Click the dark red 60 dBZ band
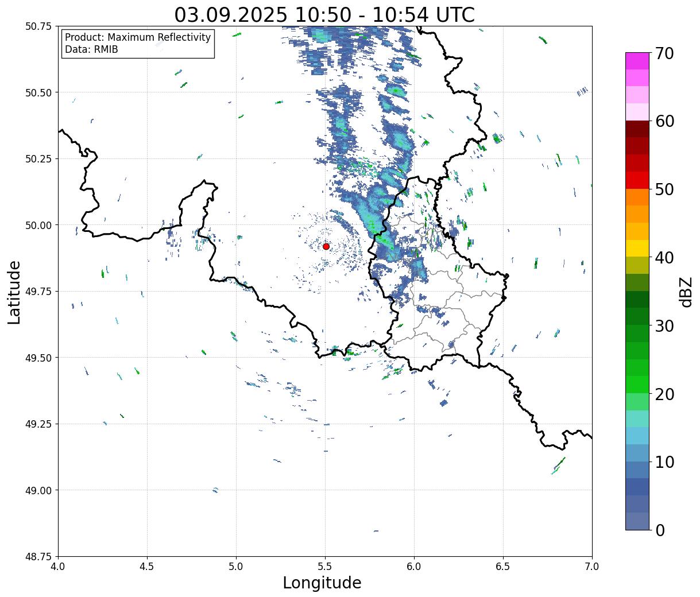The height and width of the screenshot is (597, 700). pos(637,129)
